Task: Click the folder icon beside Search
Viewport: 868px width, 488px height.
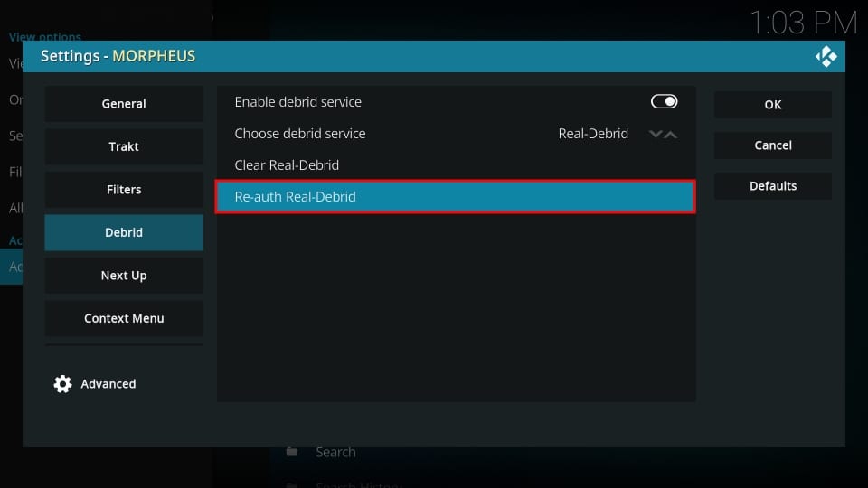Action: [292, 452]
